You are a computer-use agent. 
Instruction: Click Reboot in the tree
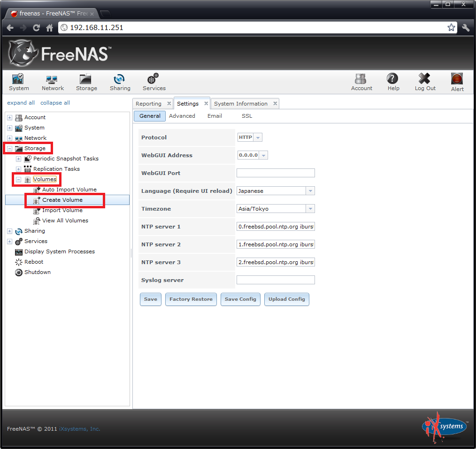(x=34, y=262)
